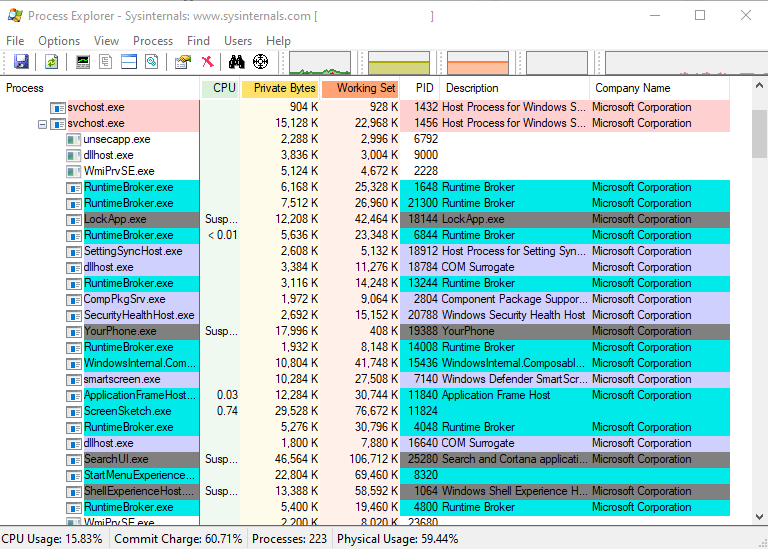Viewport: 768px width, 549px height.
Task: Select the dllhost.exe PID 9000 row
Action: pyautogui.click(x=365, y=155)
